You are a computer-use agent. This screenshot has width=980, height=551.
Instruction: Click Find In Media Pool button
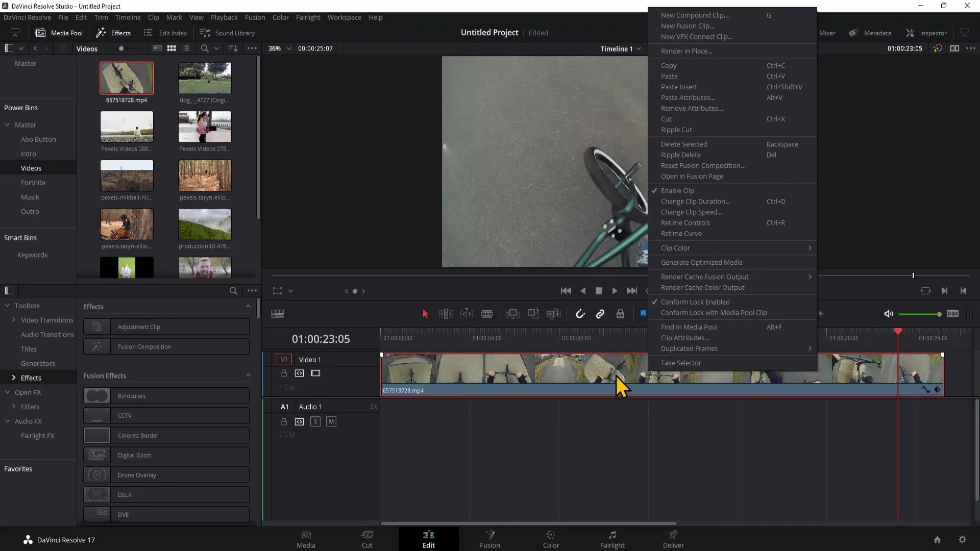(x=689, y=327)
